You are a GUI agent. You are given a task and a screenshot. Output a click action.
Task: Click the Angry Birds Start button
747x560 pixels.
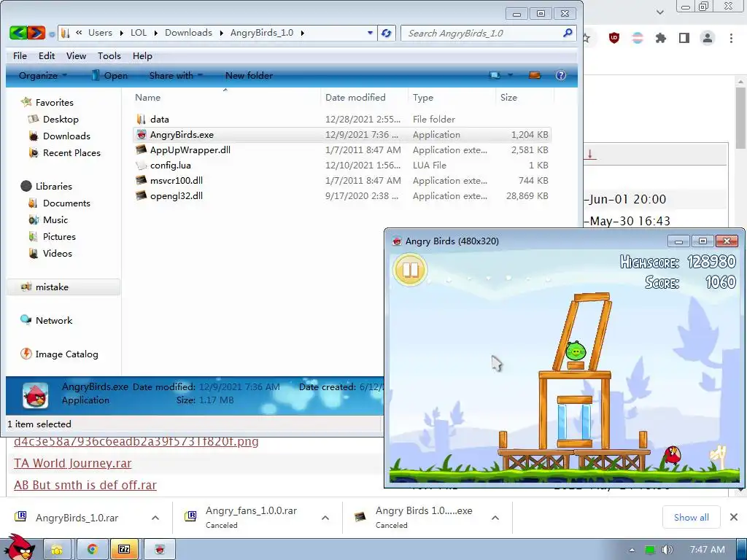coord(19,548)
